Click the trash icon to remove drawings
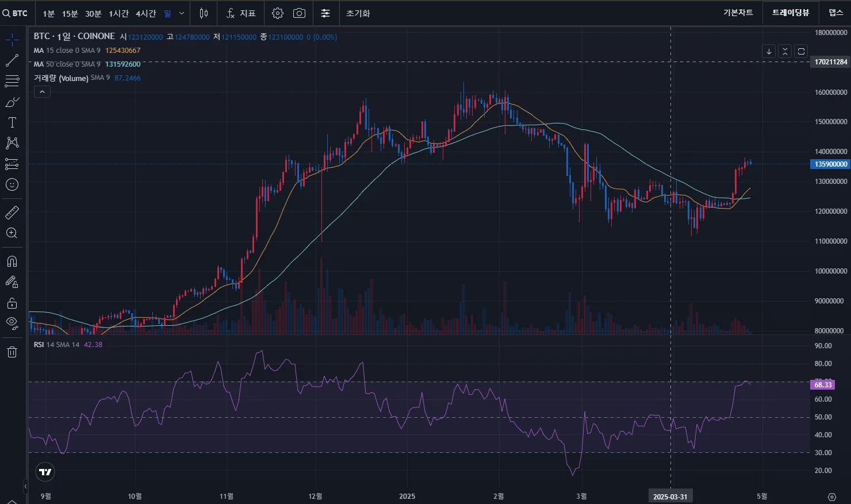 coord(12,352)
